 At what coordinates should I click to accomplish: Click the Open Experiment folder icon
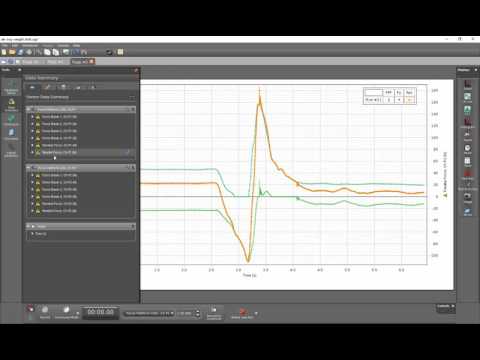[12, 52]
